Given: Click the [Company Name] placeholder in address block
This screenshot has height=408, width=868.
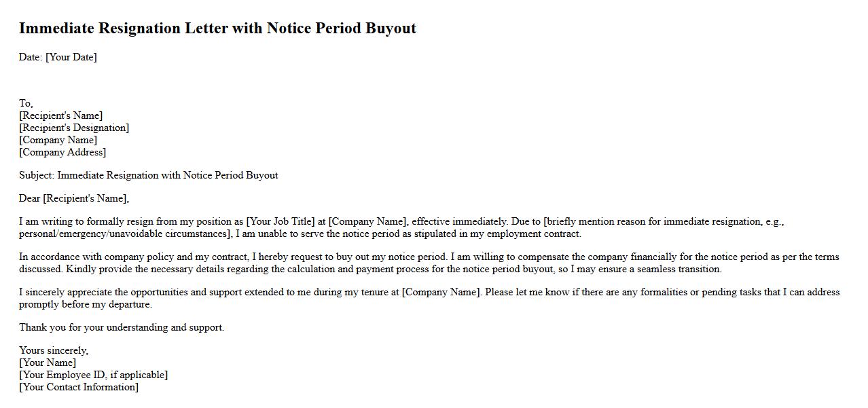Looking at the screenshot, I should tap(58, 140).
